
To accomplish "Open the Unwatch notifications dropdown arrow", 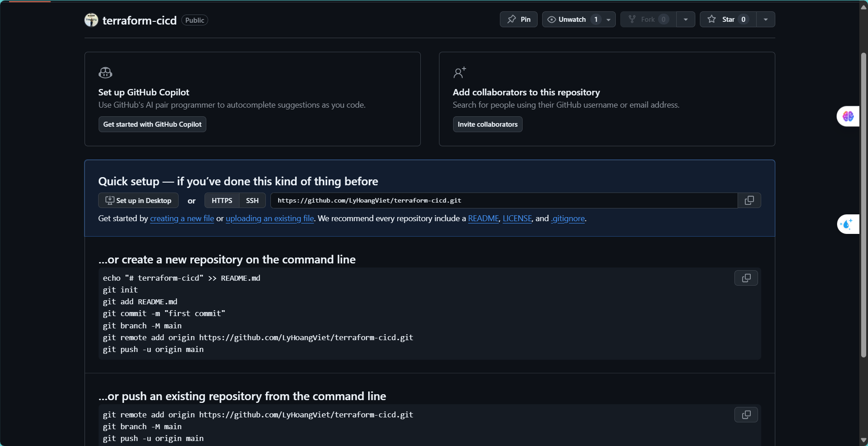I will 609,20.
